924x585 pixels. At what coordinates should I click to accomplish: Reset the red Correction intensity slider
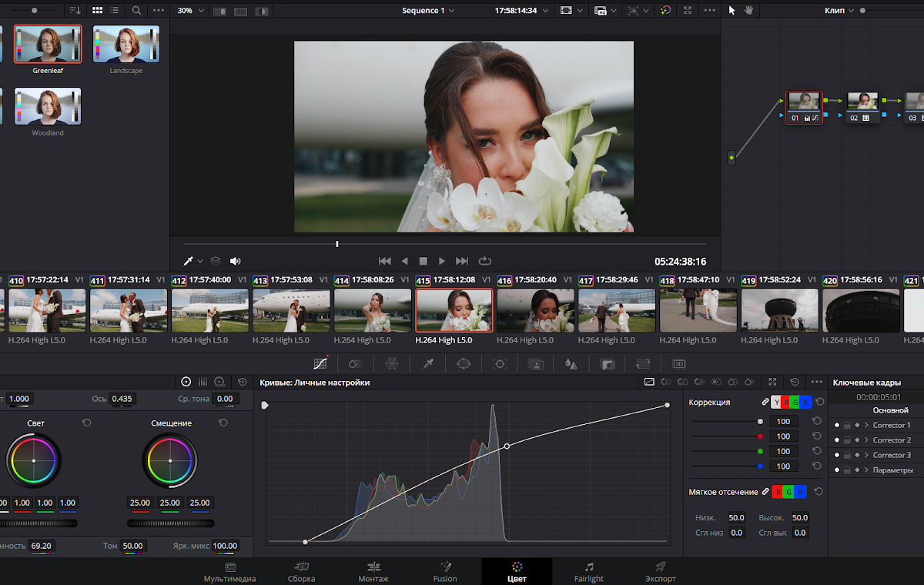[x=817, y=436]
